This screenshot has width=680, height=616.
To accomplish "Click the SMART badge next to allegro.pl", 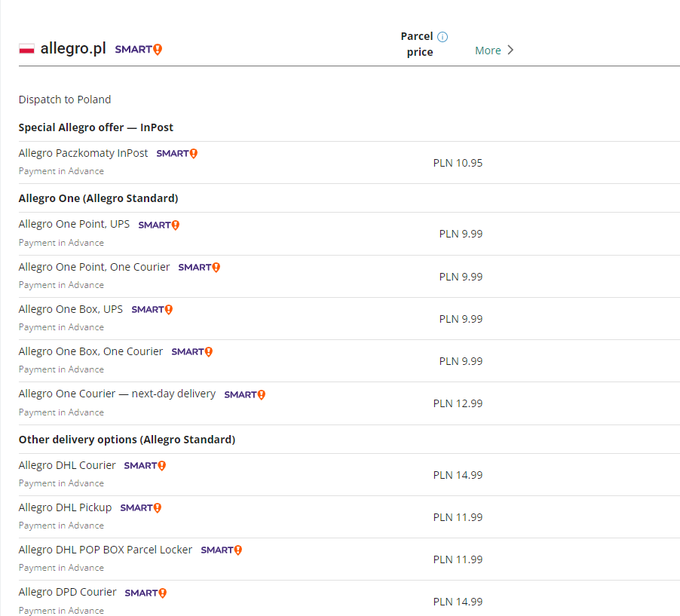I will point(139,50).
